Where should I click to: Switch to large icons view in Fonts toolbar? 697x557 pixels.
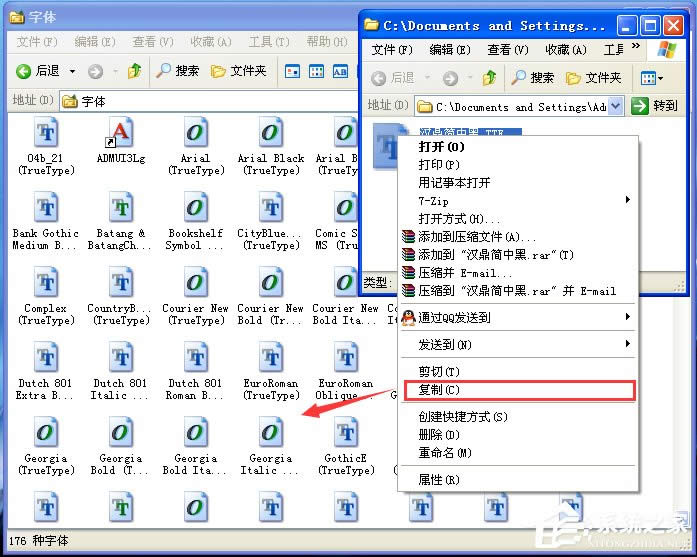(x=292, y=71)
